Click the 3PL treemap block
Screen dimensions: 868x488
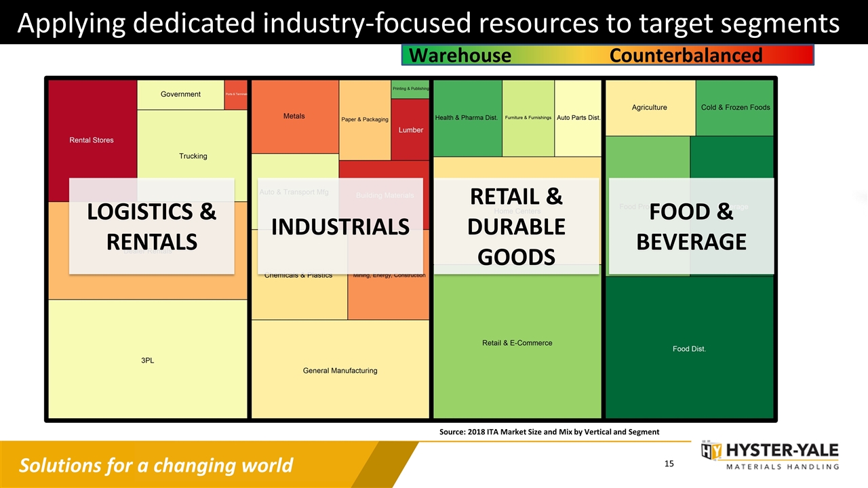click(x=148, y=360)
